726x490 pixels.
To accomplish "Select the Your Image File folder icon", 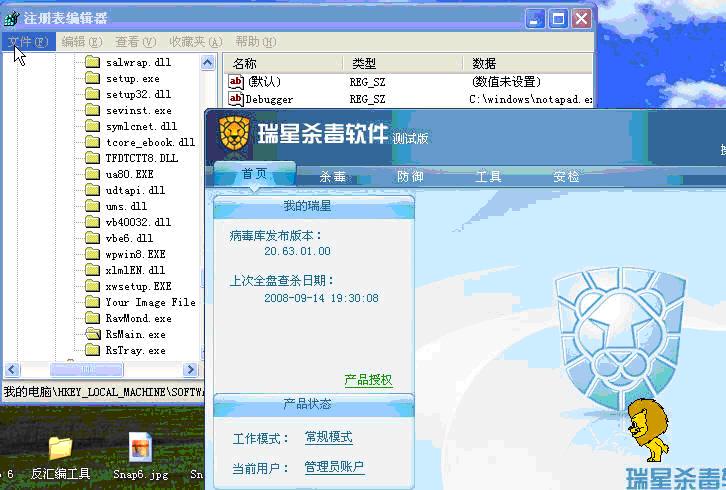I will pos(93,302).
